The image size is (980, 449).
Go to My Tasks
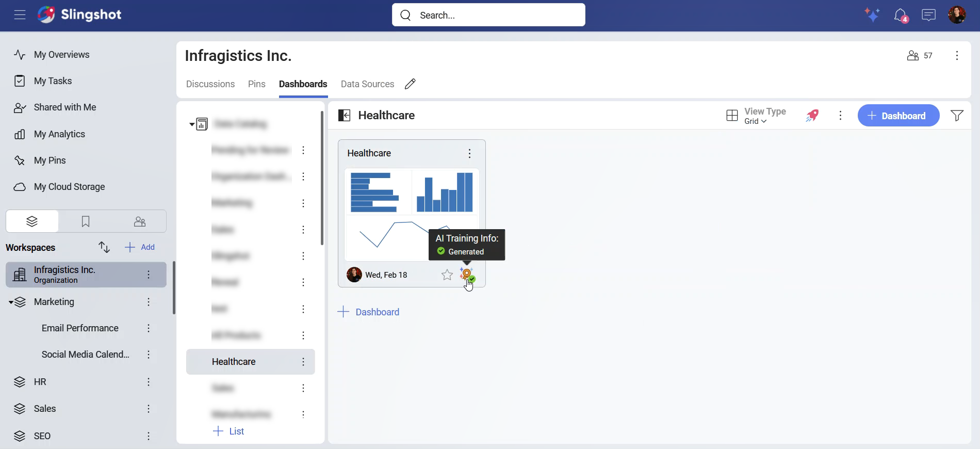click(53, 81)
